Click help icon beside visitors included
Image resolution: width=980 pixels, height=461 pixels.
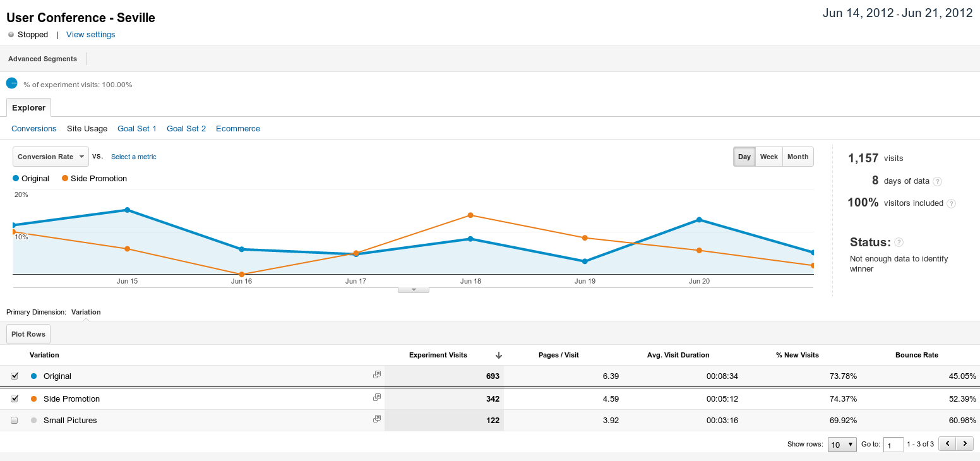tap(951, 203)
